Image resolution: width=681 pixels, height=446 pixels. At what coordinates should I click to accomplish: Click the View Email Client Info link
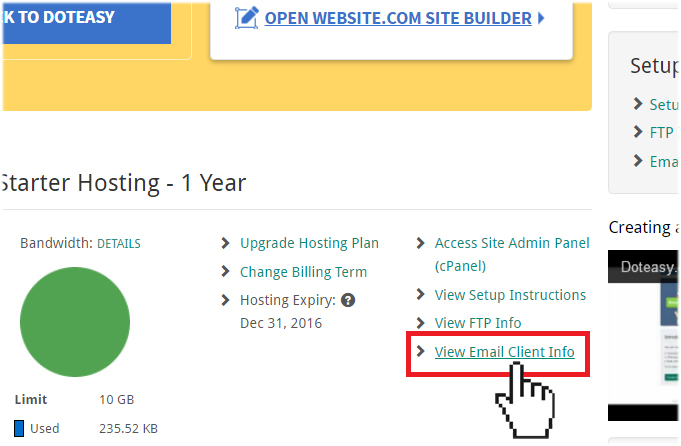pyautogui.click(x=505, y=352)
